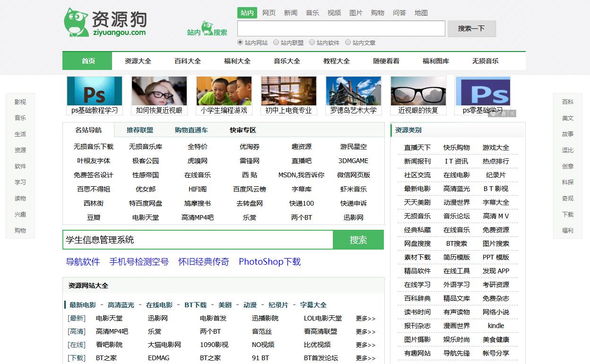This screenshot has height=364, width=590.
Task: Select the 图片 search category tab
Action: 356,13
